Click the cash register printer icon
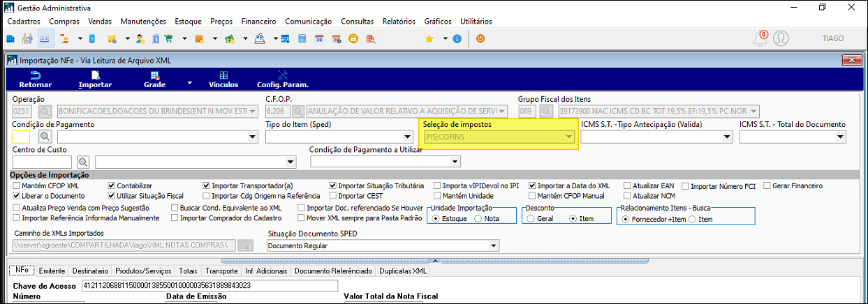Image resolution: width=868 pixels, height=304 pixels. pos(259,38)
